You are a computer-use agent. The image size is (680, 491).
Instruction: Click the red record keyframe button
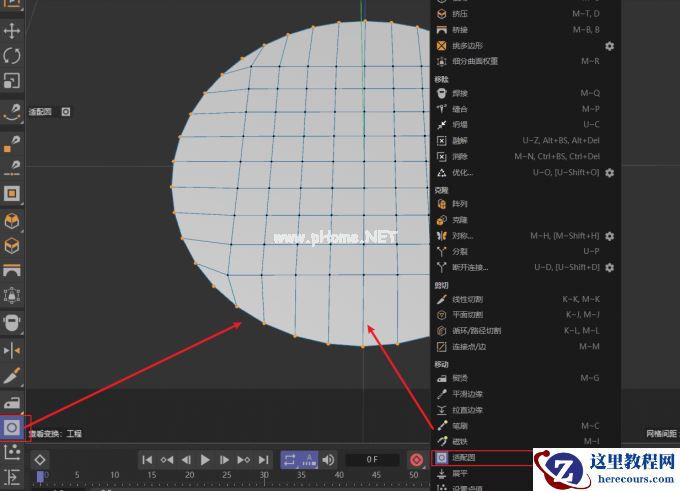pos(416,460)
